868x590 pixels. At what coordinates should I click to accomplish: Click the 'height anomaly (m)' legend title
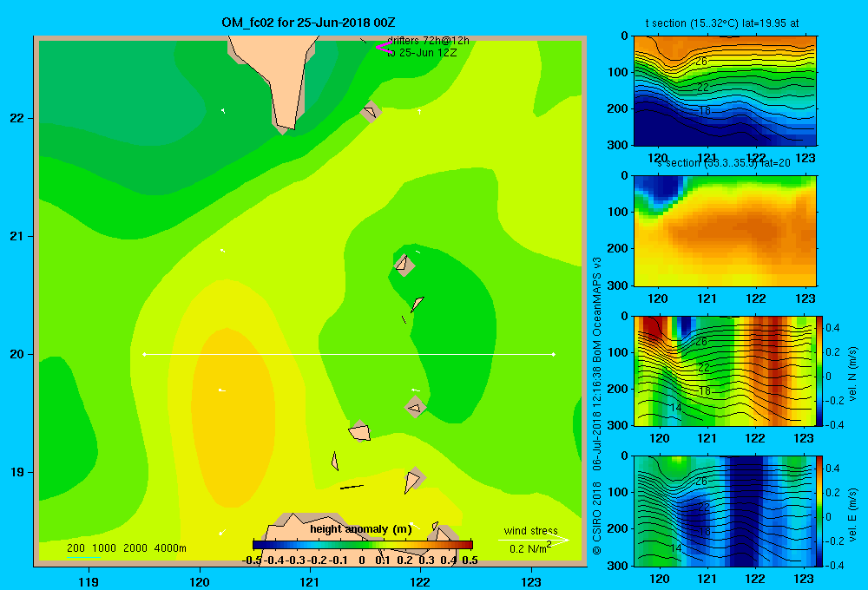pyautogui.click(x=361, y=529)
